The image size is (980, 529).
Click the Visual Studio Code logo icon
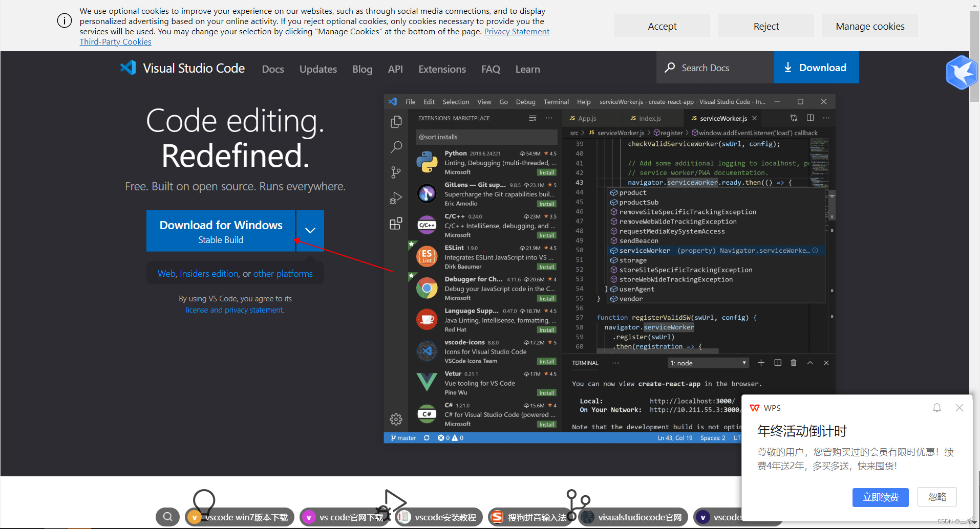point(128,68)
